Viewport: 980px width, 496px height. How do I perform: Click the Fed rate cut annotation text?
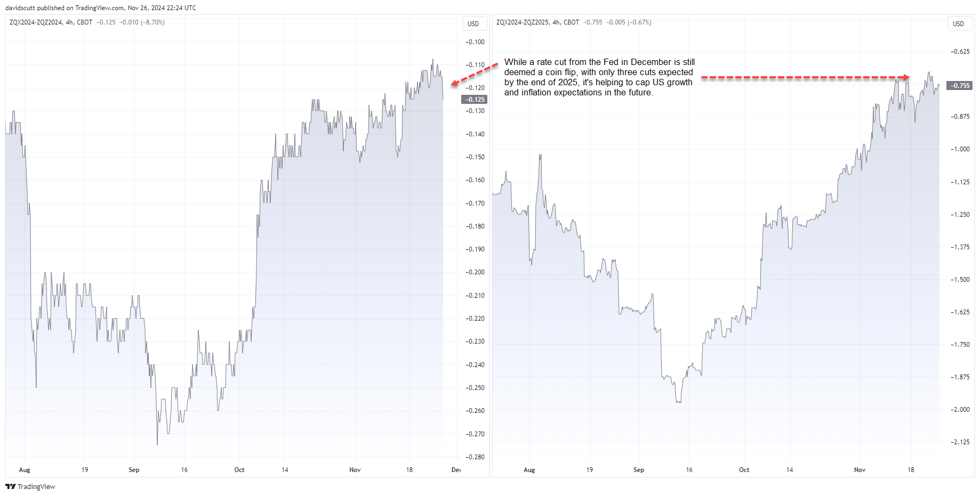click(x=599, y=77)
